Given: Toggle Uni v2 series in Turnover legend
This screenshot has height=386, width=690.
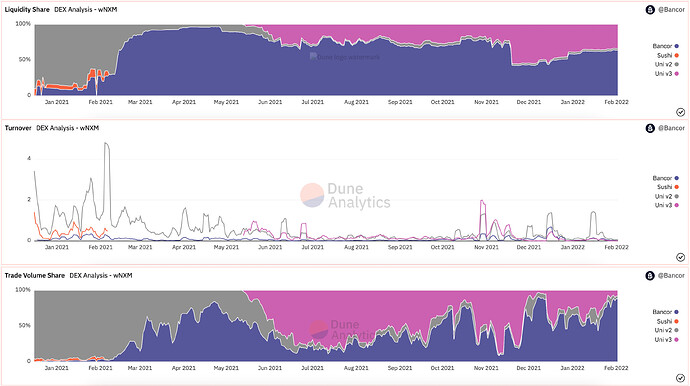Looking at the screenshot, I should [667, 196].
